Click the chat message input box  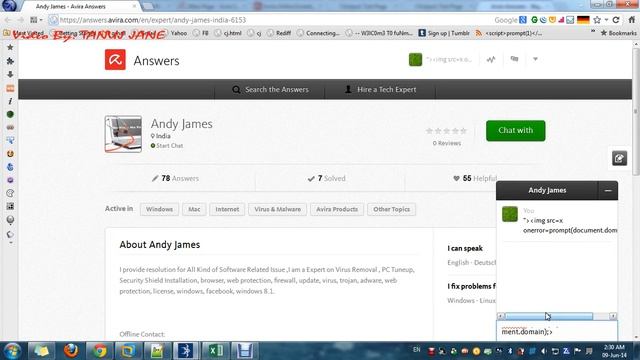point(557,331)
